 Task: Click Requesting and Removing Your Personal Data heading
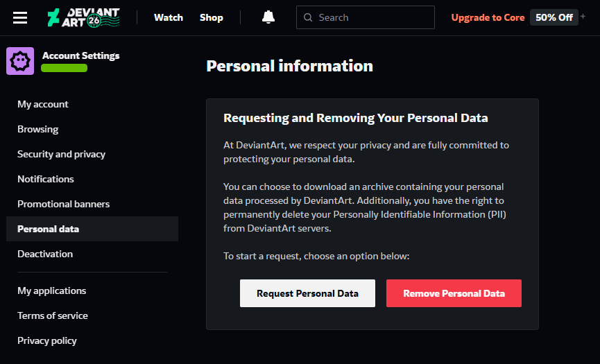pos(355,118)
